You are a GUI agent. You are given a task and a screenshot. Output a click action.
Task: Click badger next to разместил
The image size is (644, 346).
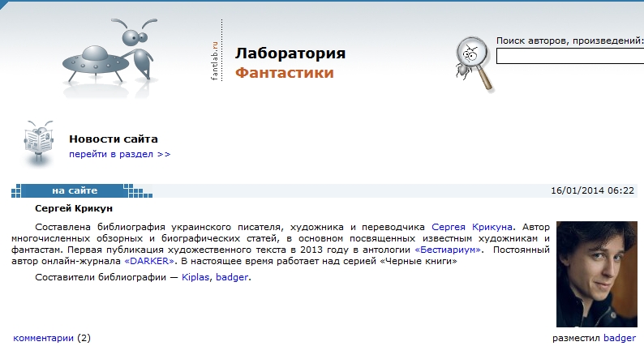point(620,337)
